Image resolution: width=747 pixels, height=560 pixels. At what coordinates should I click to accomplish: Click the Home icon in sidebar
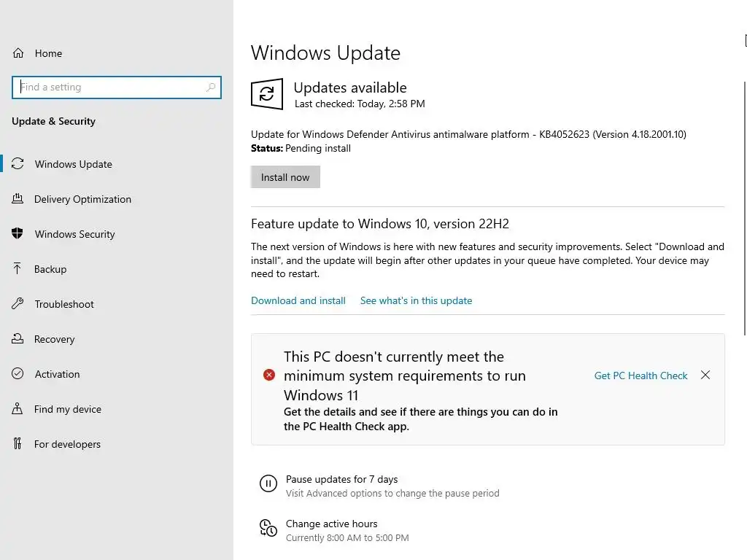[18, 53]
